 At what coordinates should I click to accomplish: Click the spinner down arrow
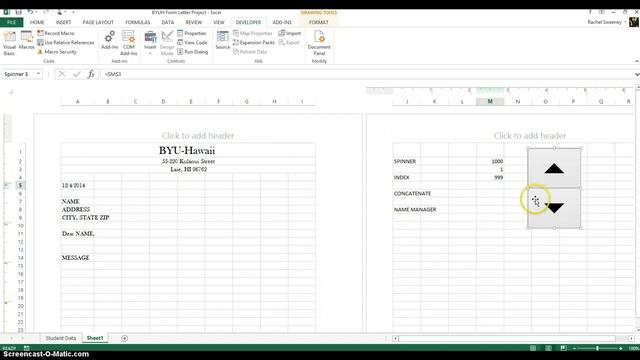click(x=554, y=208)
